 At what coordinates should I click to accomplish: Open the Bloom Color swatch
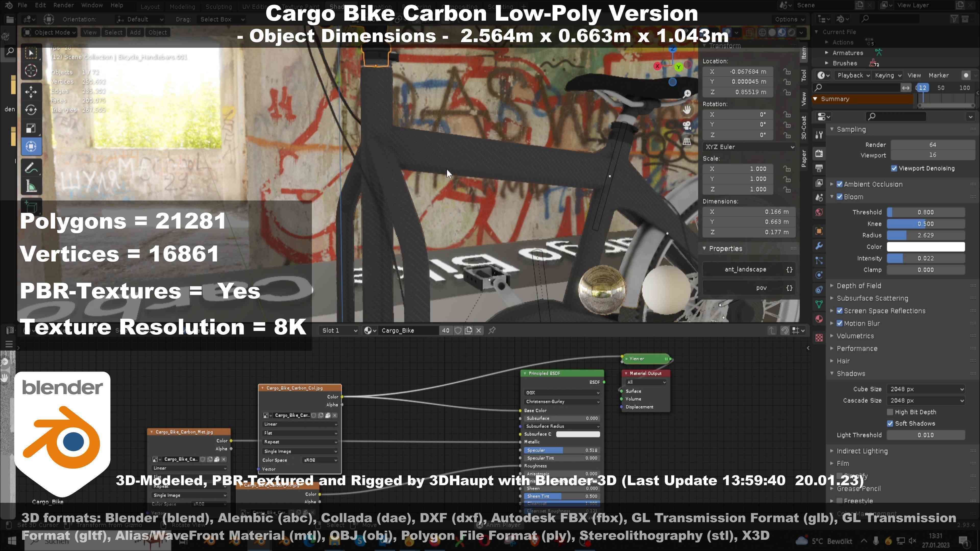click(x=926, y=247)
